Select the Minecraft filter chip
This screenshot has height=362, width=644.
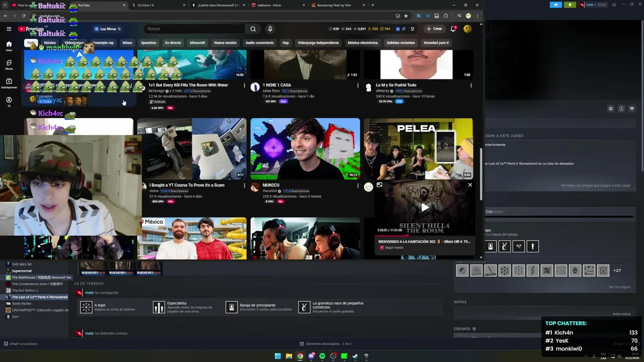tap(197, 43)
